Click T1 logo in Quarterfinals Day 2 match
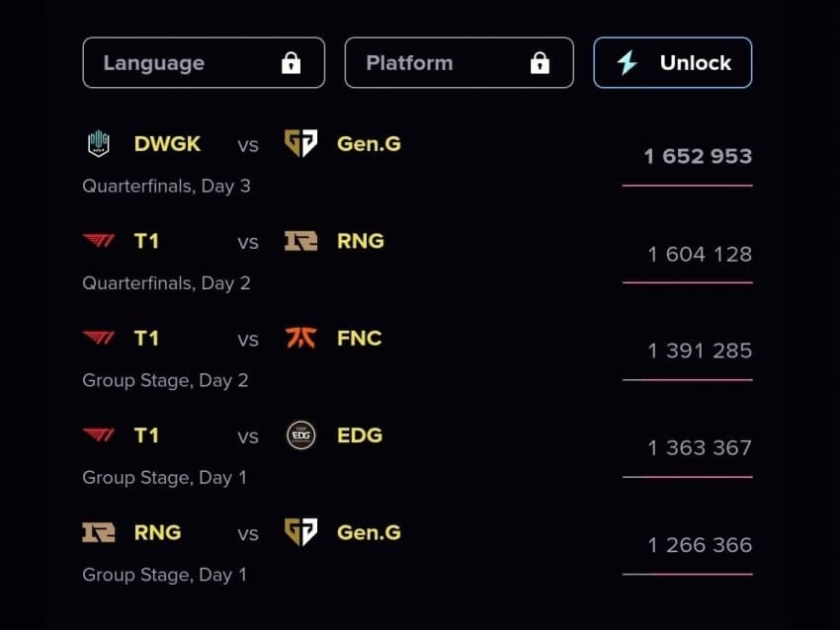840x630 pixels. click(99, 241)
